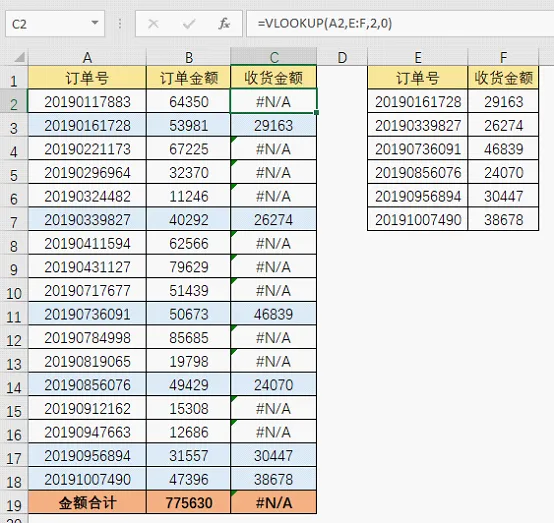This screenshot has height=523, width=554.
Task: Select cell A13 containing 20190819065
Action: tap(87, 361)
